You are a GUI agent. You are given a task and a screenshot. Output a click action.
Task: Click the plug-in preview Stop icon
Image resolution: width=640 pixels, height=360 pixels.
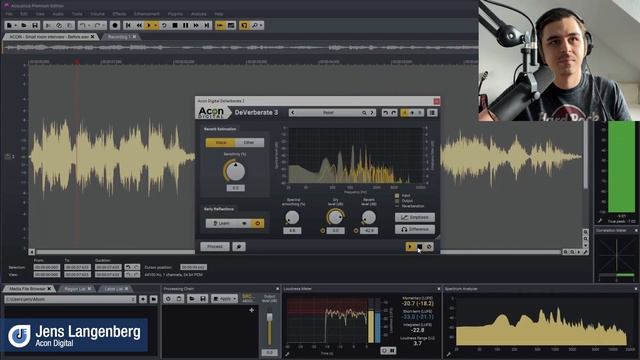[x=420, y=247]
